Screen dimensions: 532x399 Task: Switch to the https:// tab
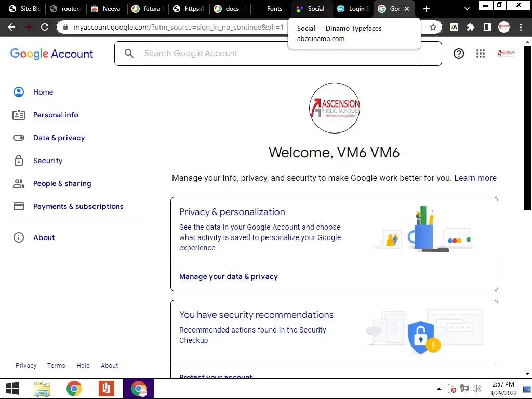coord(189,9)
